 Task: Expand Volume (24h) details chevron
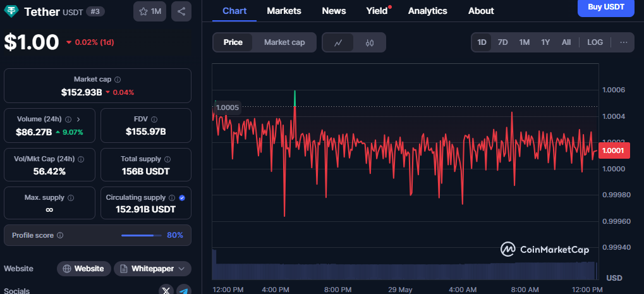78,119
